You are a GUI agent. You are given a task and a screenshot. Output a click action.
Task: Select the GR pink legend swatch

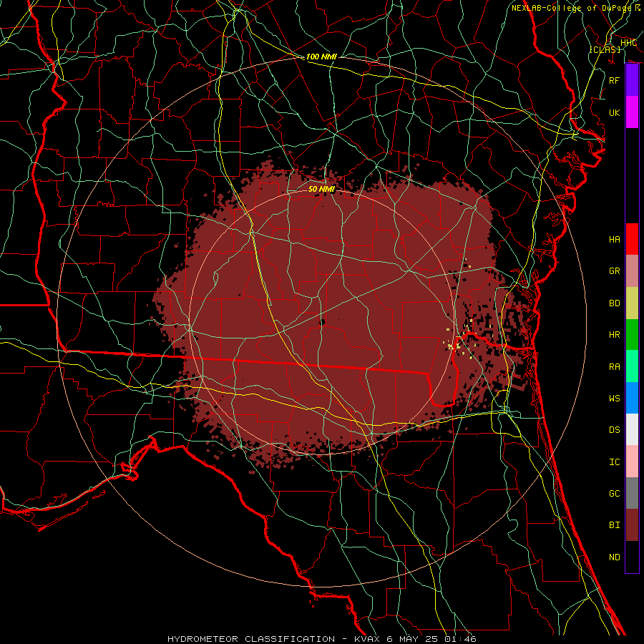(632, 271)
